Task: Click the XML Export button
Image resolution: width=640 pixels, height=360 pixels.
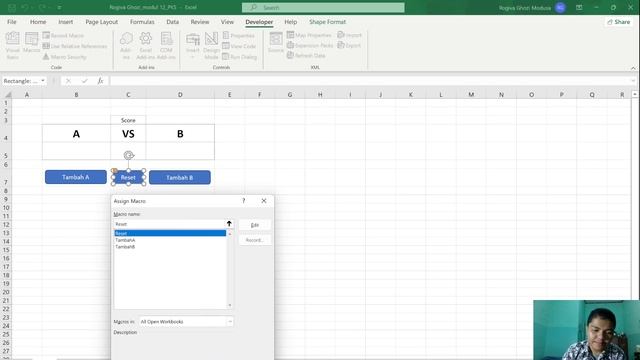Action: click(x=349, y=45)
